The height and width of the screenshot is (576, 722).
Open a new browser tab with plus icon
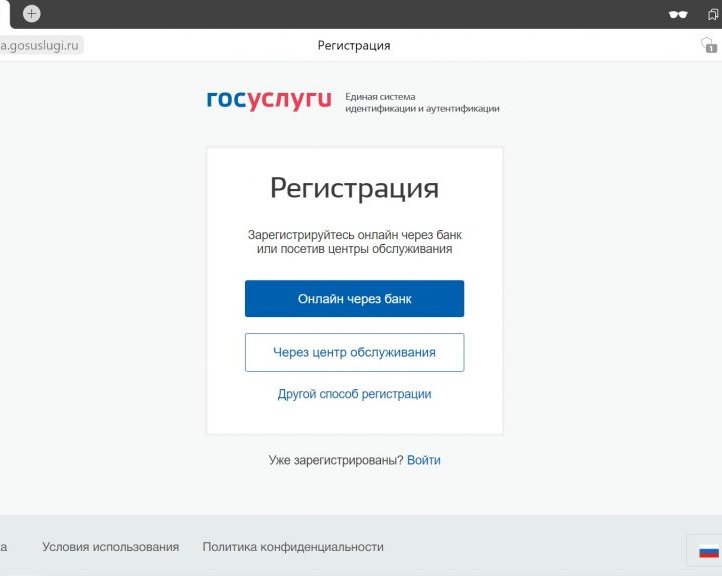(32, 13)
